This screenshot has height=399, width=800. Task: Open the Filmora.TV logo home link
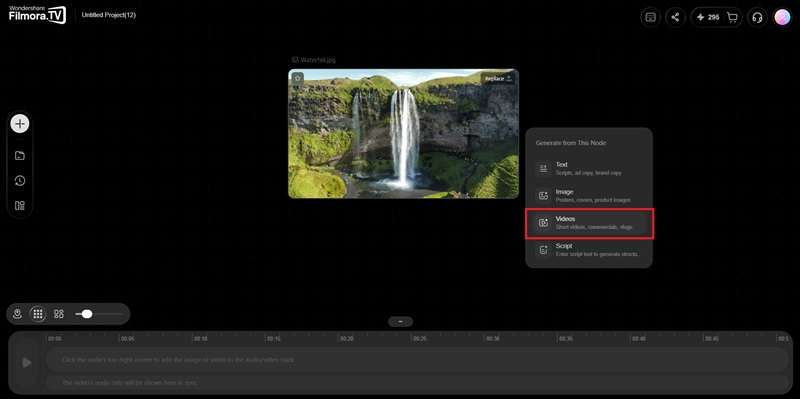[x=37, y=15]
